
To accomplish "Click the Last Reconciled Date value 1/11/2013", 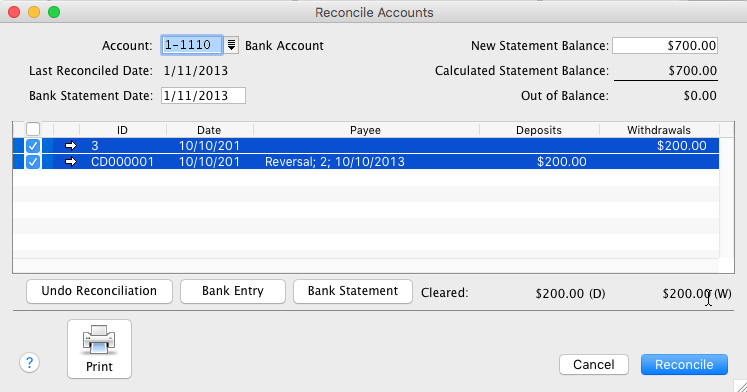I will point(196,70).
